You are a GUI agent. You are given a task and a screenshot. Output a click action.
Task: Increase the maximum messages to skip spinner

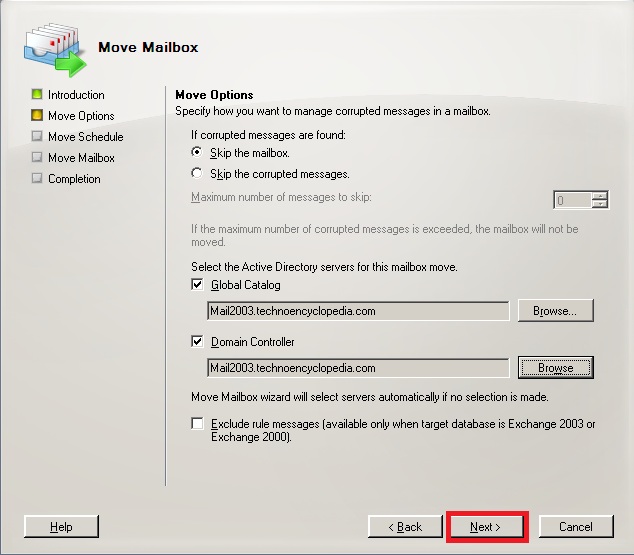coord(600,196)
